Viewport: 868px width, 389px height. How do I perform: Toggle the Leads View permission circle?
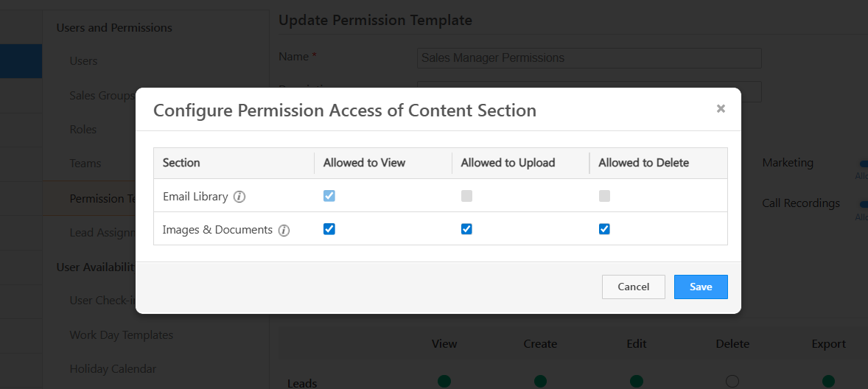444,381
